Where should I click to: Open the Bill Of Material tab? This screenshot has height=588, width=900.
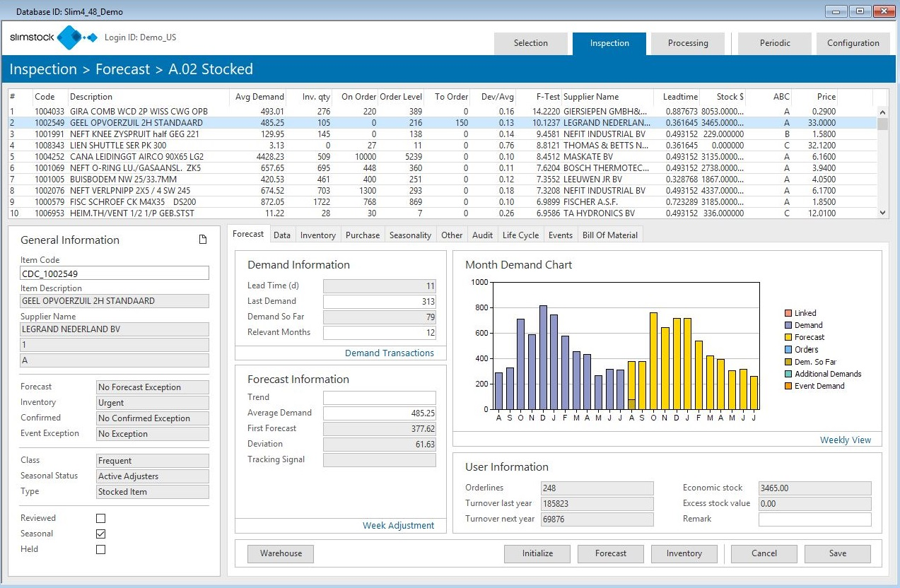609,235
